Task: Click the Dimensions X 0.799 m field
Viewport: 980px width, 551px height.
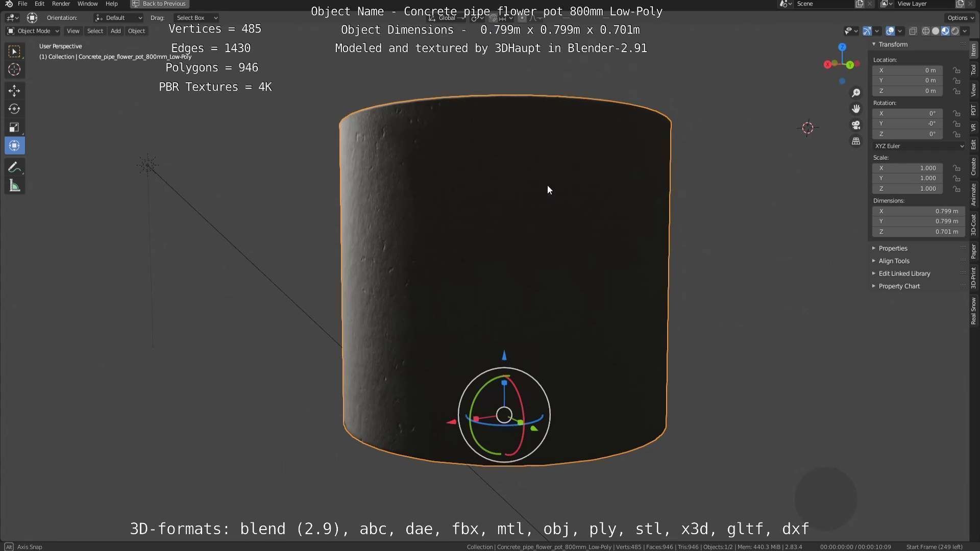Action: click(x=919, y=211)
